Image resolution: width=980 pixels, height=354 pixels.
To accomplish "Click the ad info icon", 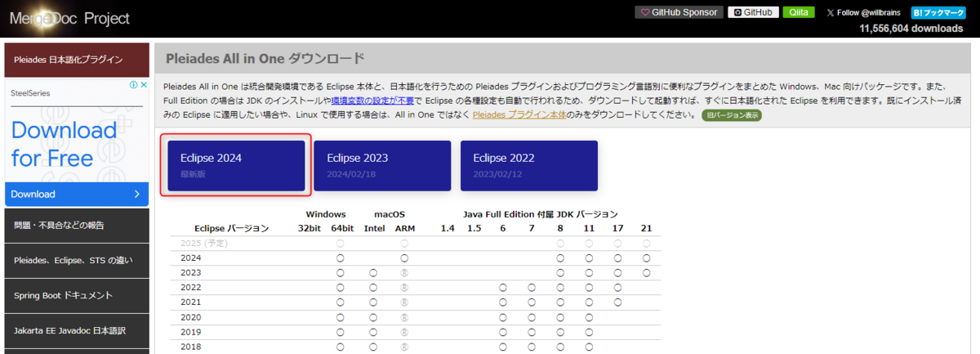I will (132, 84).
